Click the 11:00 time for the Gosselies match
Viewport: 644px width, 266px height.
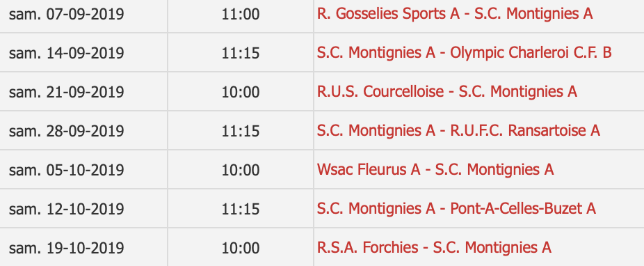[241, 15]
